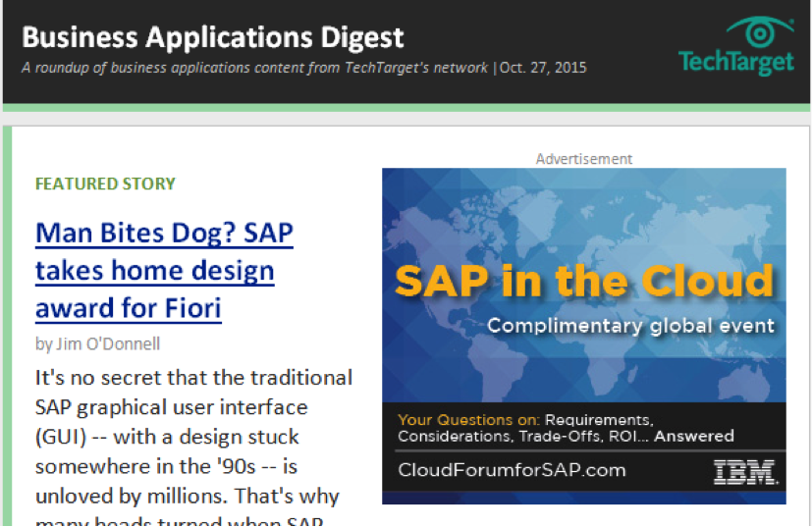Click the 'Business Applications Digest' title

[213, 37]
